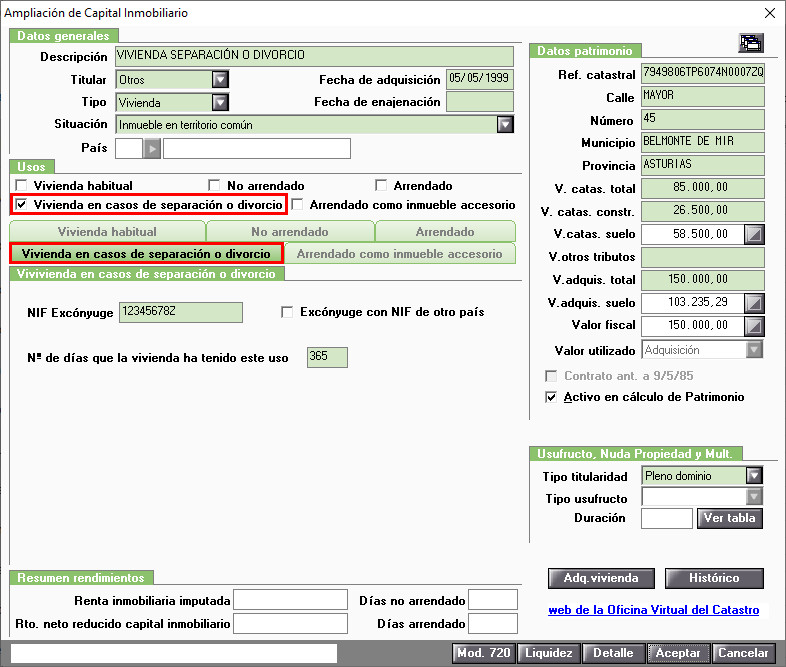Uncheck Activo en cálculo de Patrimonio
Viewport: 786px width, 667px height.
[551, 397]
